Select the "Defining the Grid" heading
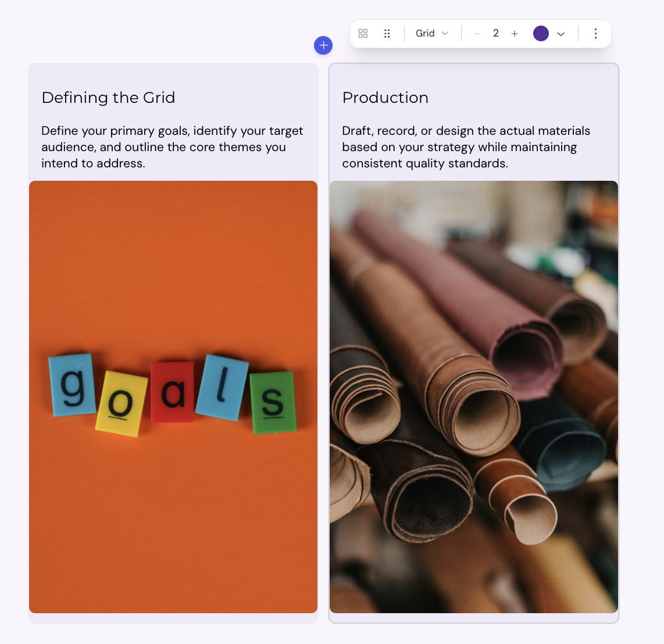This screenshot has width=664, height=644. 108,98
